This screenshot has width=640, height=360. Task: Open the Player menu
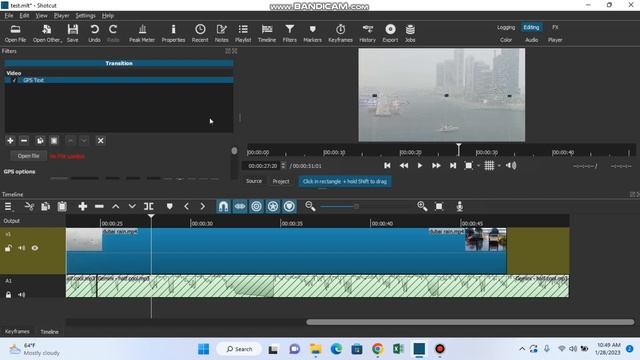tap(61, 16)
